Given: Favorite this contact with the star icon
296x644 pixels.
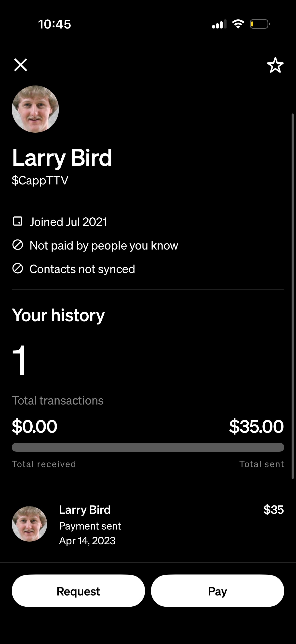Looking at the screenshot, I should pyautogui.click(x=275, y=65).
